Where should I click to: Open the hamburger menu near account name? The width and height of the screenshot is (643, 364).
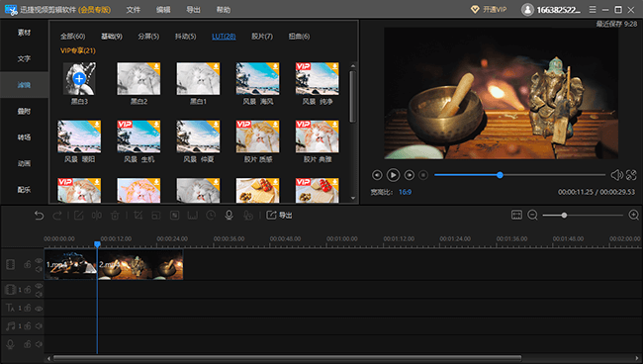tap(593, 9)
